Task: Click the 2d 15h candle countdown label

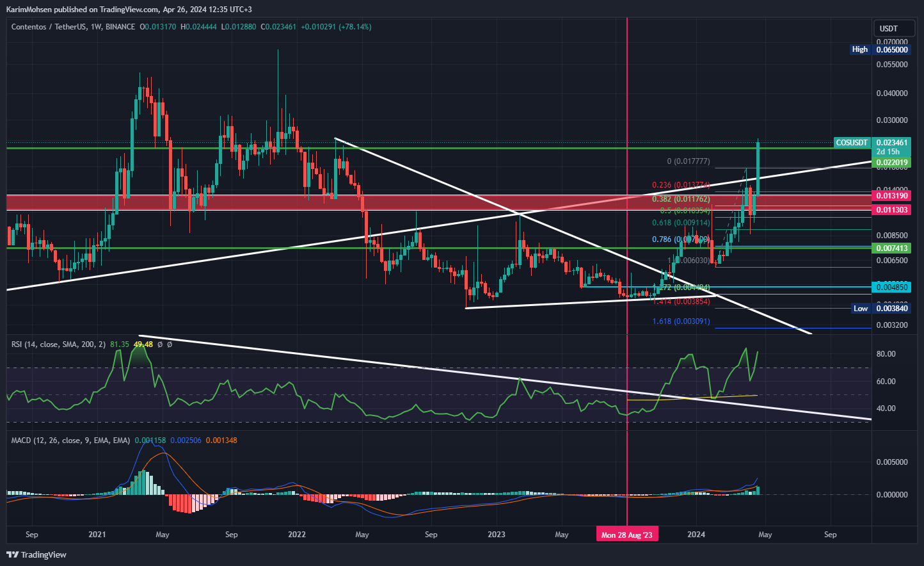Action: 888,152
